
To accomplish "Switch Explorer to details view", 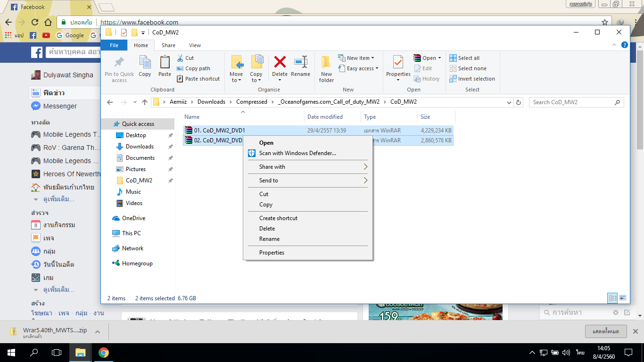I will (x=612, y=298).
